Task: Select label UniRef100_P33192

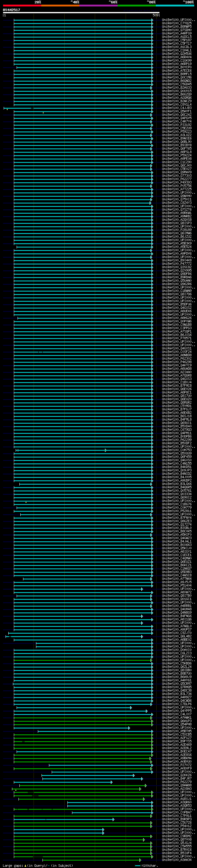Action: click(x=177, y=125)
